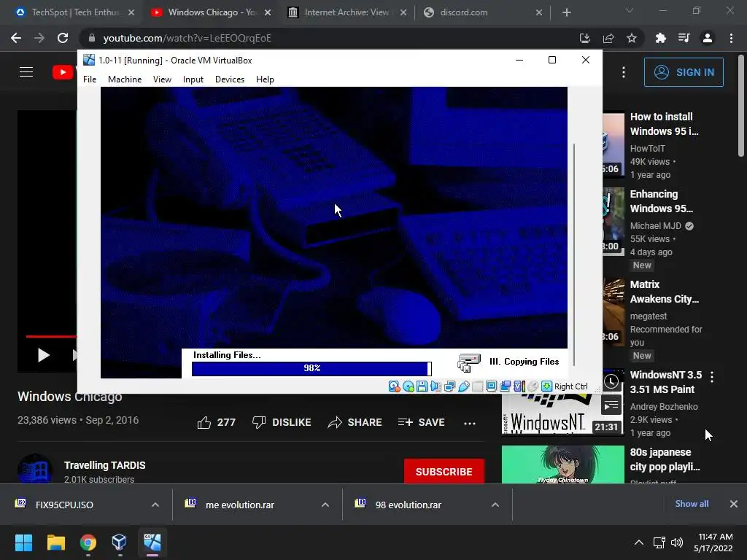Screen dimensions: 747x560
Task: Open the volume control in system tray
Action: (676, 542)
